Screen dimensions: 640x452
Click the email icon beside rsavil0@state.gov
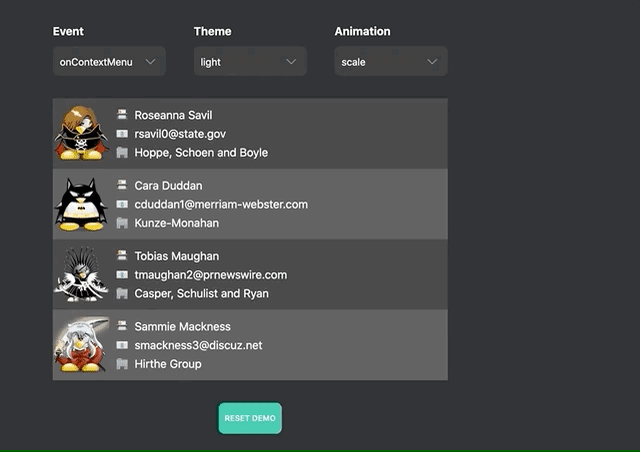(122, 134)
